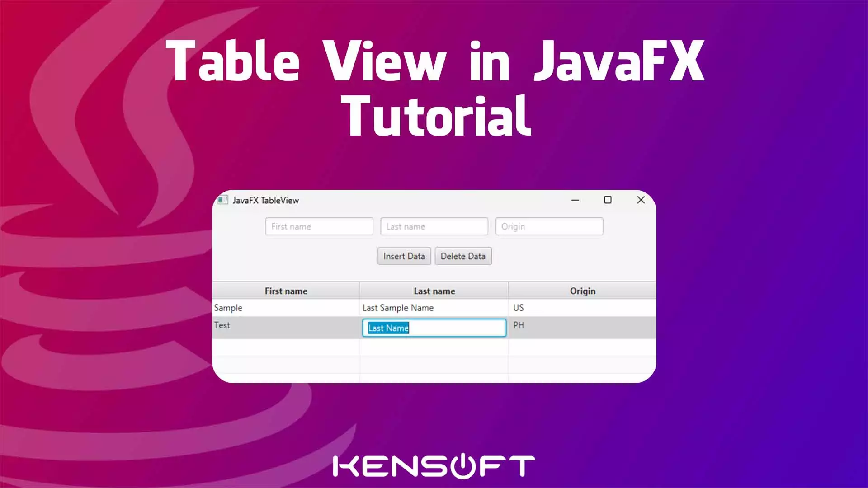Click the Insert Data button
Viewport: 868px width, 488px height.
404,256
